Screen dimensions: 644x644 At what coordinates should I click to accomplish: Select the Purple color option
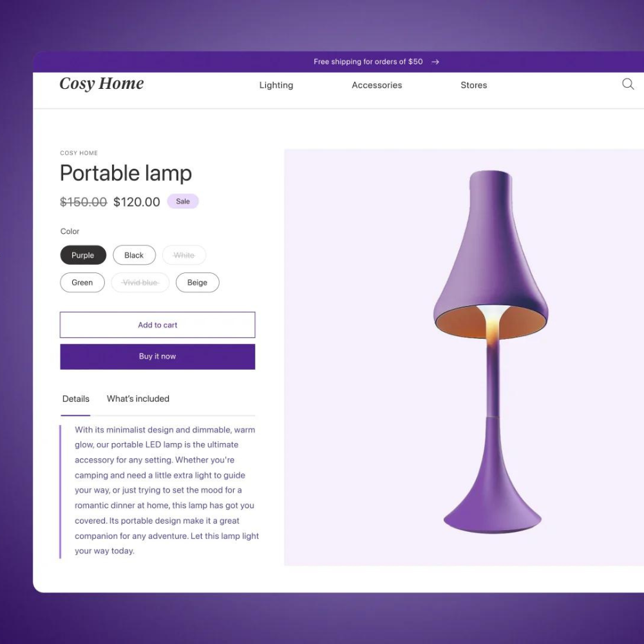pos(83,255)
